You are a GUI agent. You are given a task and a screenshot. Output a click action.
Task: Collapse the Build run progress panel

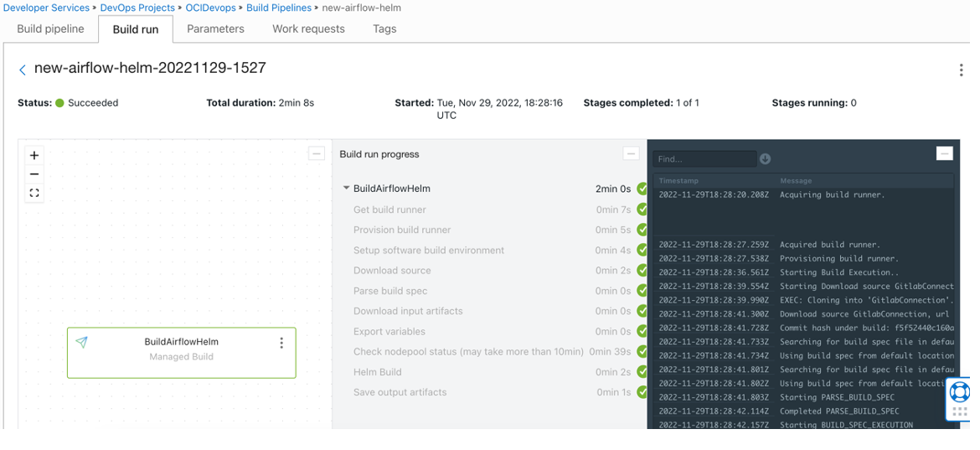pyautogui.click(x=631, y=153)
